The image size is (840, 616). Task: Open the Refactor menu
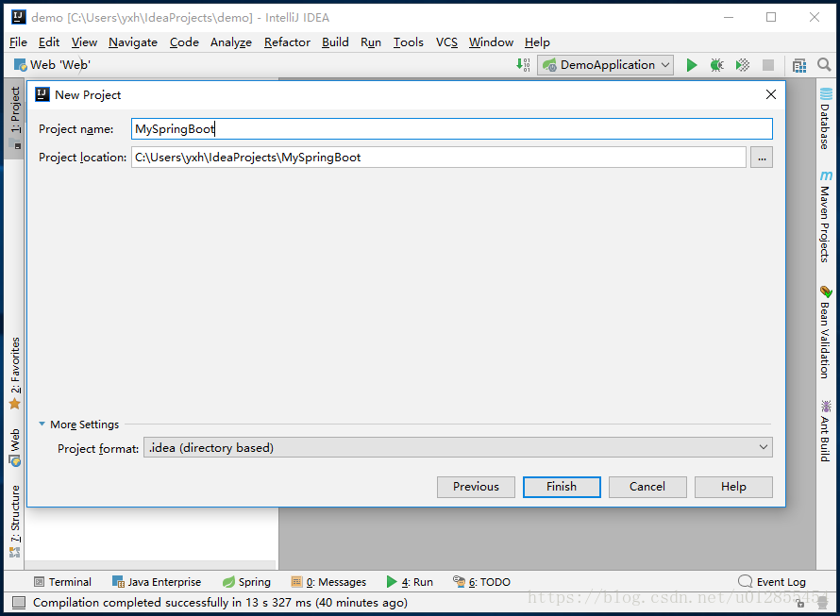pyautogui.click(x=287, y=42)
